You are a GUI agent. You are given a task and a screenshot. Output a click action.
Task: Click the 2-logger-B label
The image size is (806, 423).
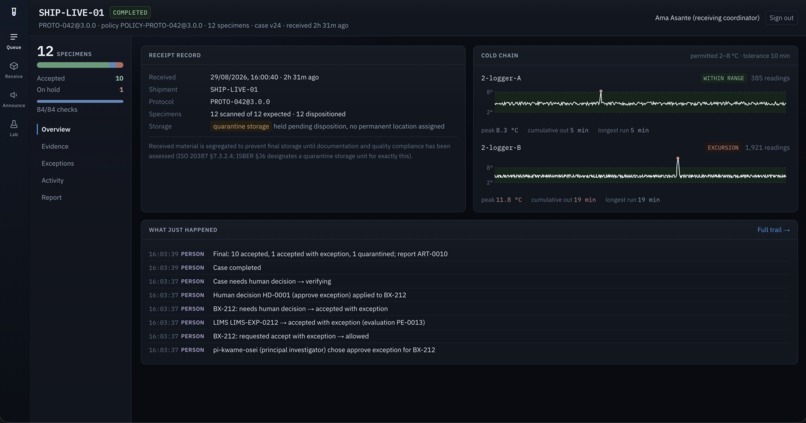click(x=501, y=148)
